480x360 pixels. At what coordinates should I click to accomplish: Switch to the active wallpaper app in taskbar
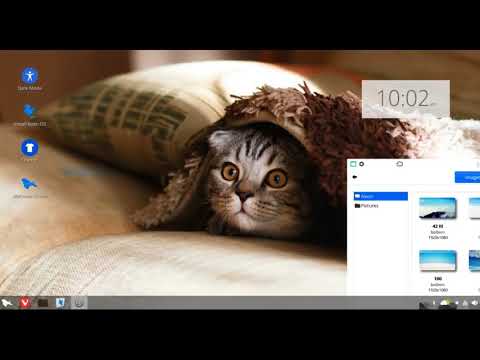point(79,303)
